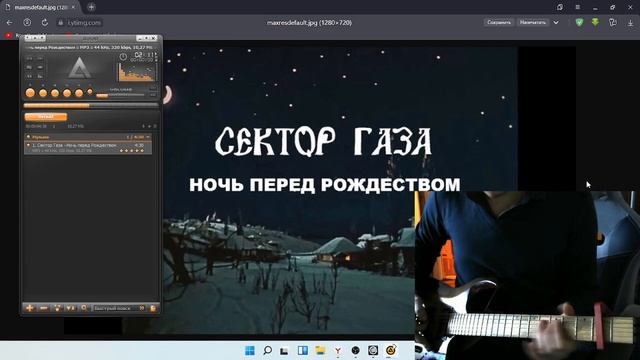Open Yandex Browser from the taskbar
The height and width of the screenshot is (360, 640).
(338, 350)
